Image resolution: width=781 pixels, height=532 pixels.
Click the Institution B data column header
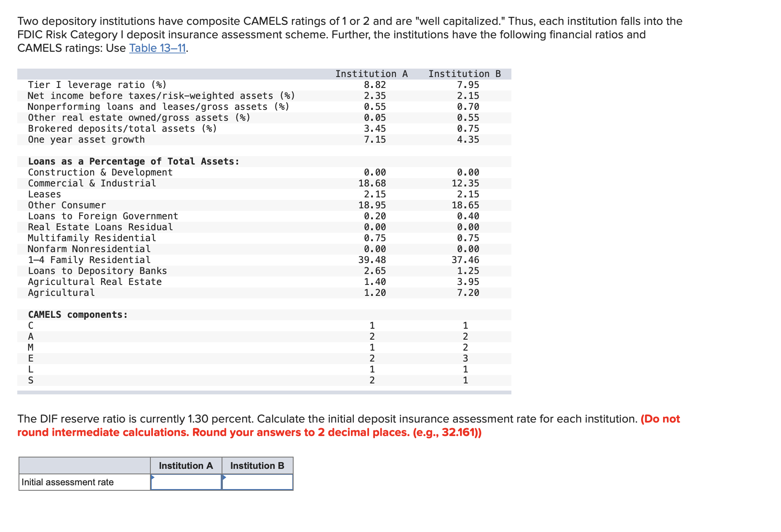pos(465,74)
